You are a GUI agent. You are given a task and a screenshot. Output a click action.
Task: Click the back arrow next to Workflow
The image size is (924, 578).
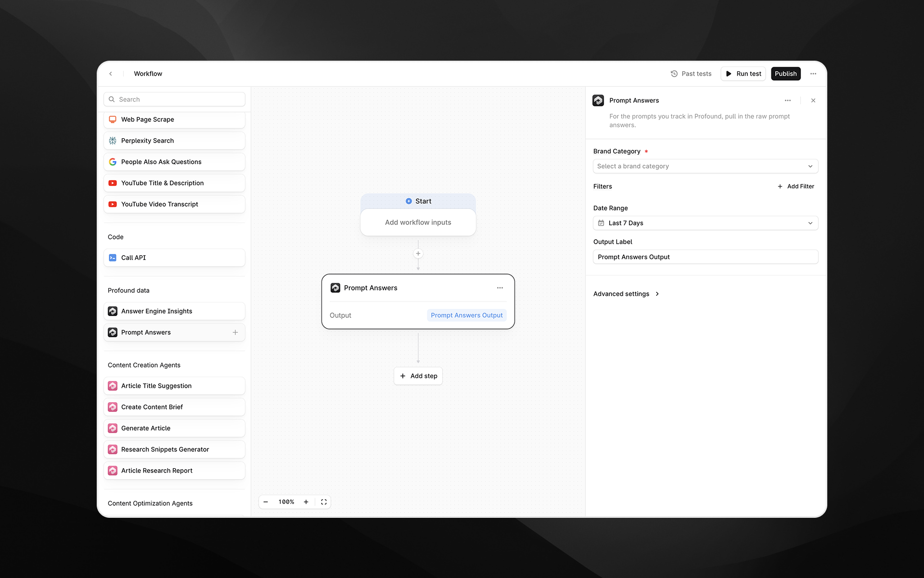111,74
